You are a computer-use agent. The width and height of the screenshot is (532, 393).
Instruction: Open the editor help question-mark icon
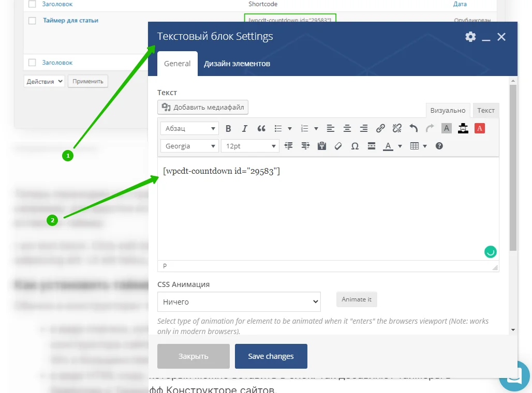click(x=439, y=146)
